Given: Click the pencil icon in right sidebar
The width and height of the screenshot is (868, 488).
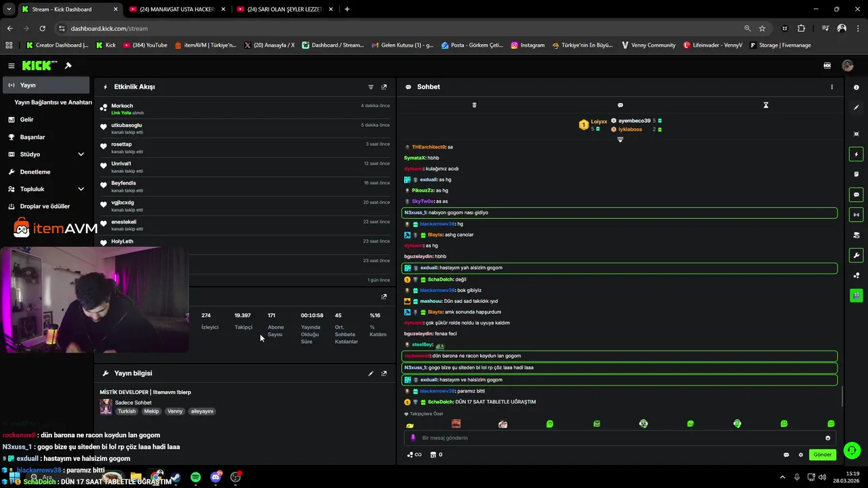Looking at the screenshot, I should click(x=856, y=107).
